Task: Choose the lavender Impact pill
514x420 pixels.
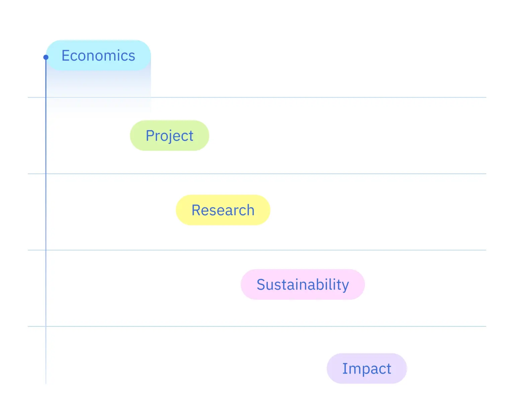Action: point(367,369)
